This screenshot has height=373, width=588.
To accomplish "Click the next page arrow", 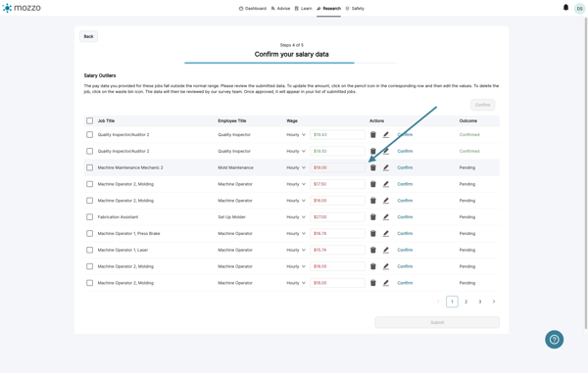I will [494, 302].
